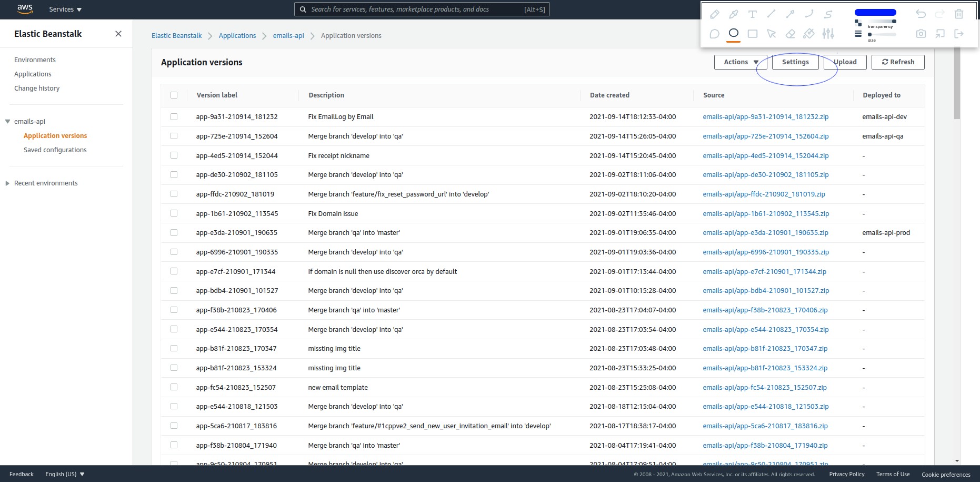Open emails-api/app-e3da-210901_190635.zip source link
Image resolution: width=980 pixels, height=482 pixels.
point(765,233)
